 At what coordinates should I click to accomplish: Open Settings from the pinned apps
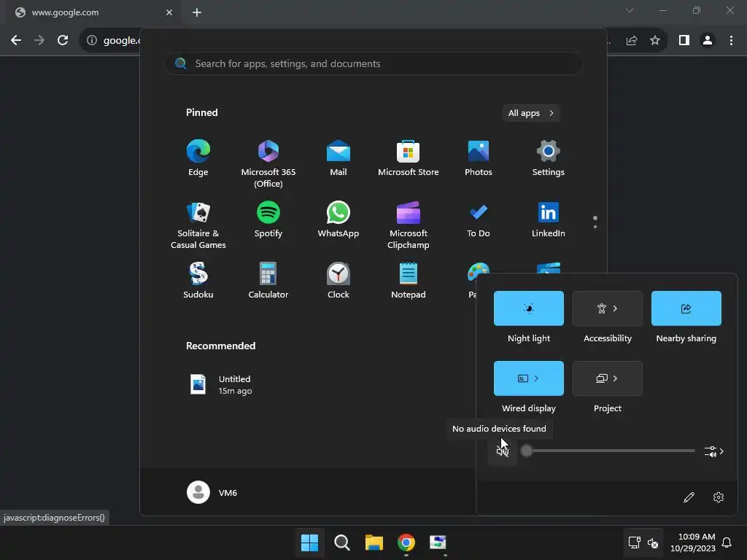tap(549, 158)
